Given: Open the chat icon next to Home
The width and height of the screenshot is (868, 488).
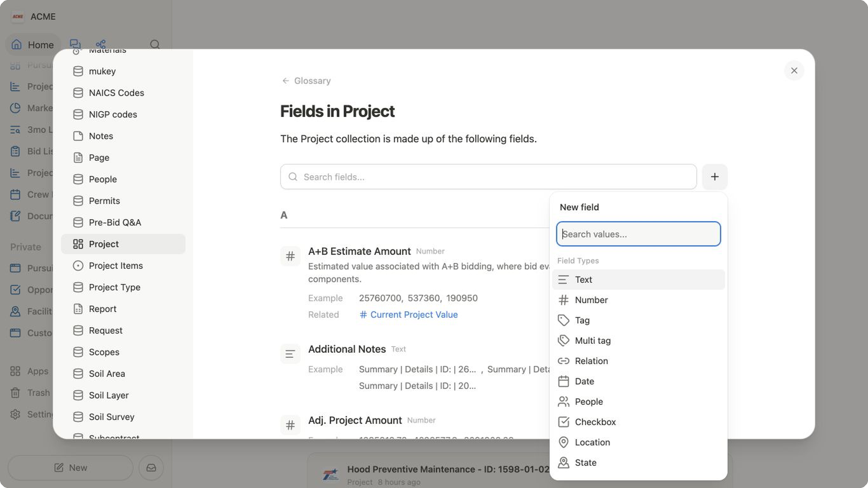Looking at the screenshot, I should [75, 44].
